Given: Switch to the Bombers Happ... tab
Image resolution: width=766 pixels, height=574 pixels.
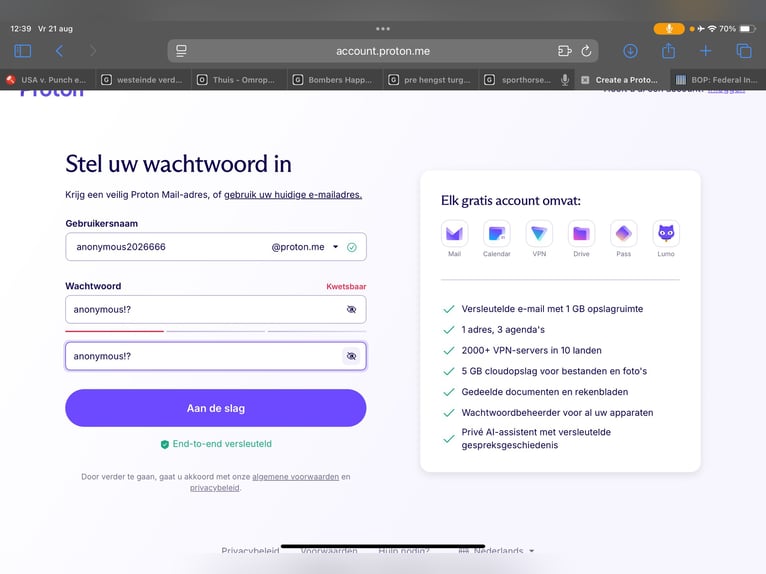Looking at the screenshot, I should pyautogui.click(x=333, y=80).
